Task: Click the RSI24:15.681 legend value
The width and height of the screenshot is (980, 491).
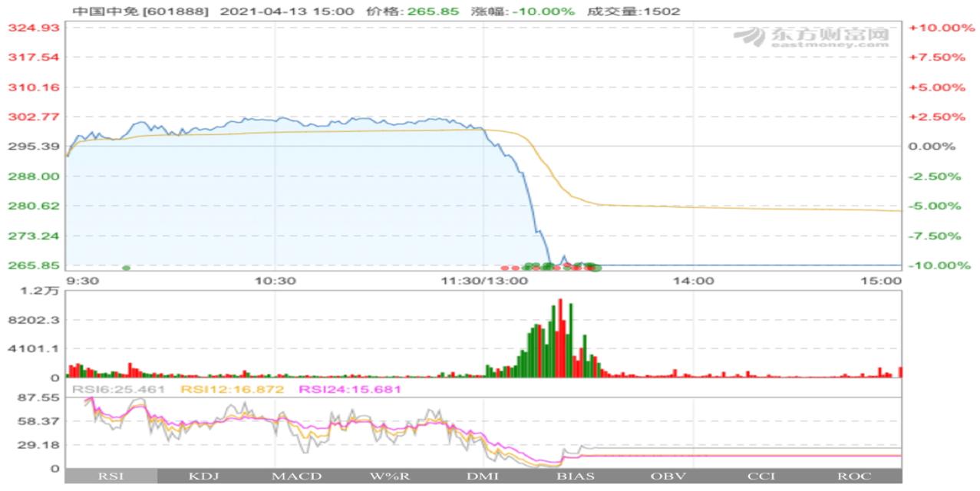Action: (x=350, y=390)
